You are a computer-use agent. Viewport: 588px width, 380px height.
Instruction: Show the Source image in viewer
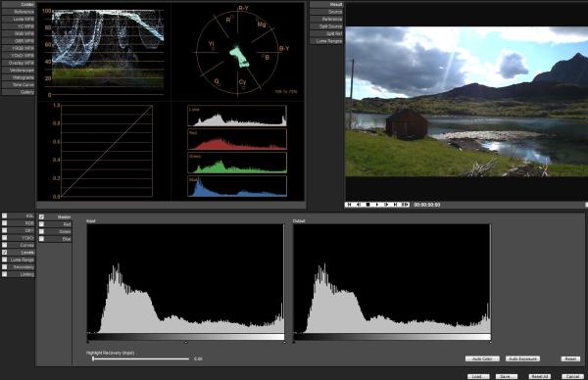tap(326, 12)
